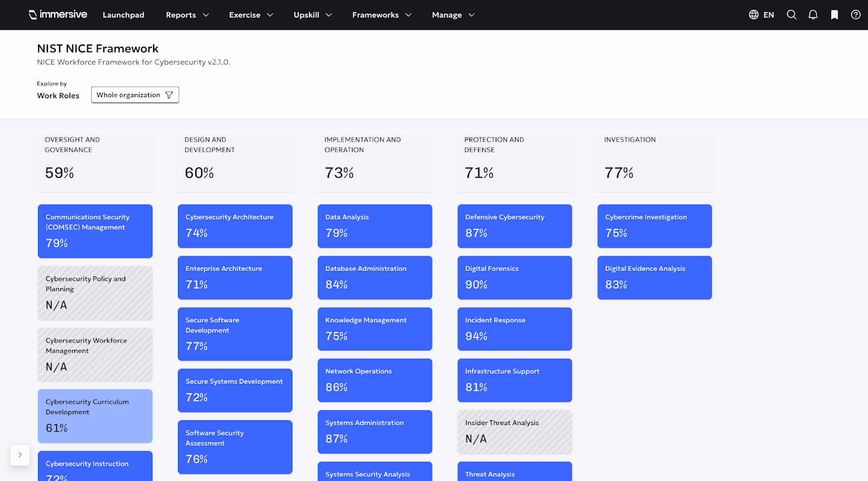Open Insider Threat Analysis card
Screen dimensions: 868x481
click(x=515, y=432)
